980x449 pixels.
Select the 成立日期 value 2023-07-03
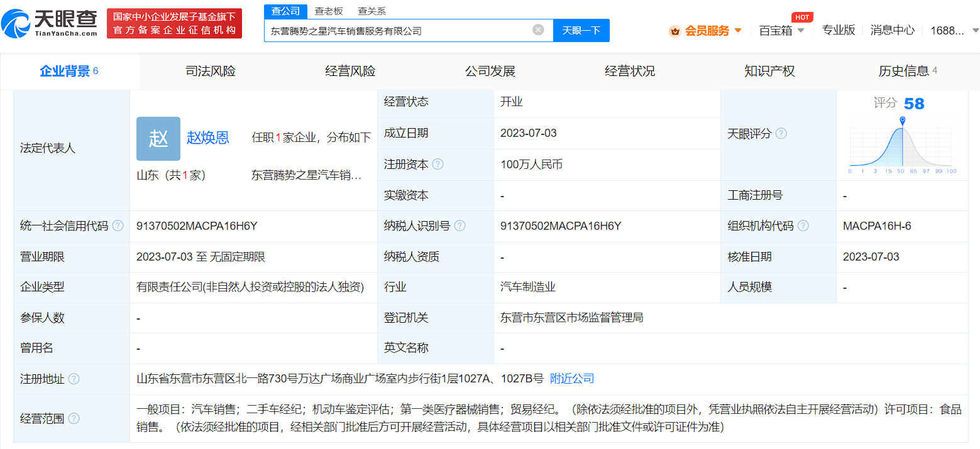coord(529,133)
